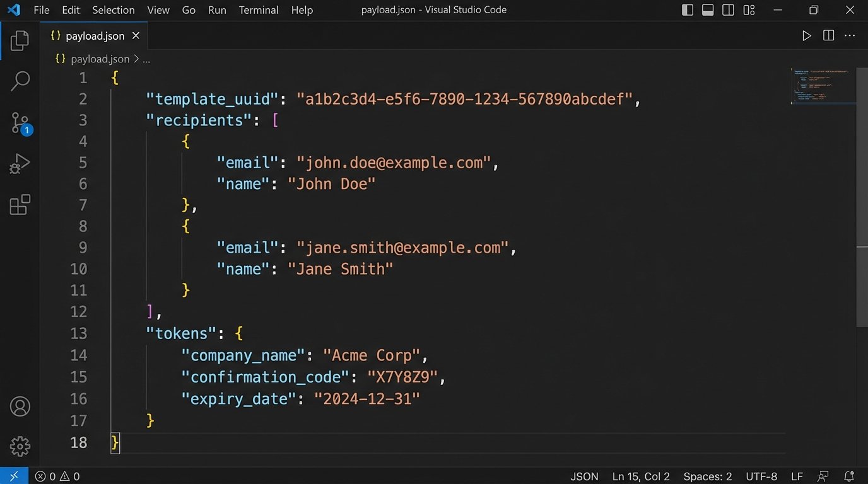Select the JSON language mode in status bar
The image size is (868, 484).
pos(584,476)
